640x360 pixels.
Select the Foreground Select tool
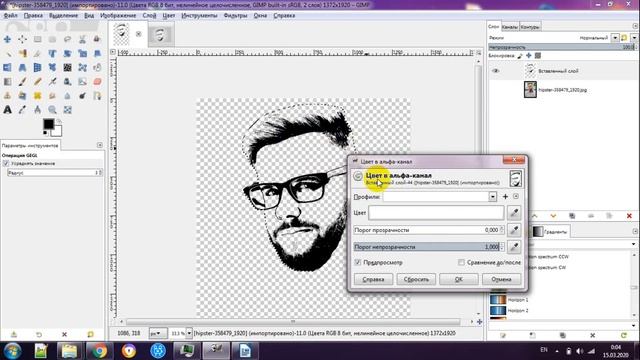97,39
